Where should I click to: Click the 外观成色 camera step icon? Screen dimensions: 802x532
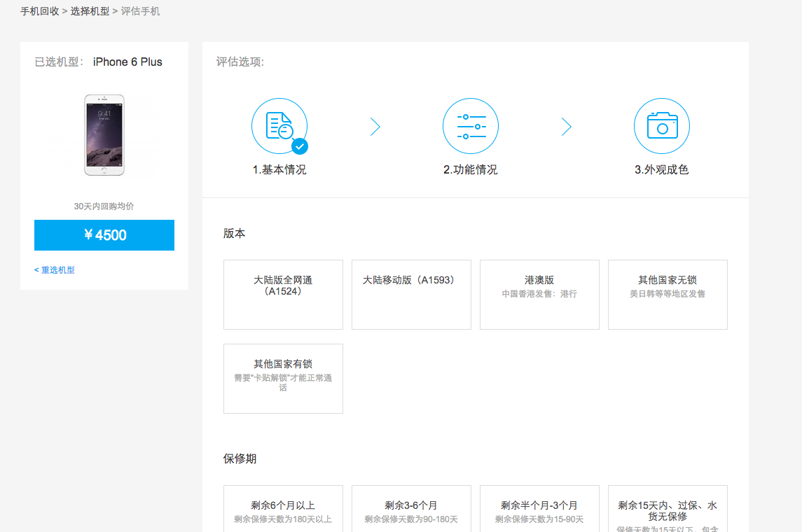[662, 126]
